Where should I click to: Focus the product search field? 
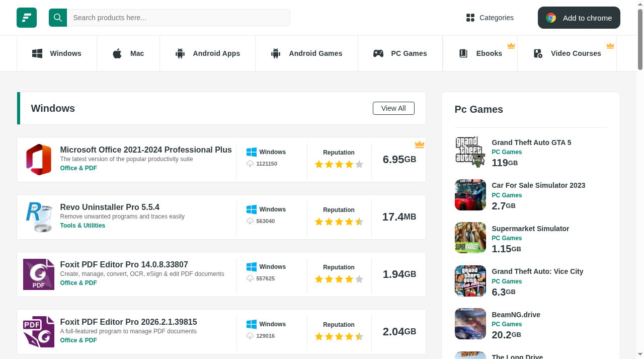tap(179, 18)
